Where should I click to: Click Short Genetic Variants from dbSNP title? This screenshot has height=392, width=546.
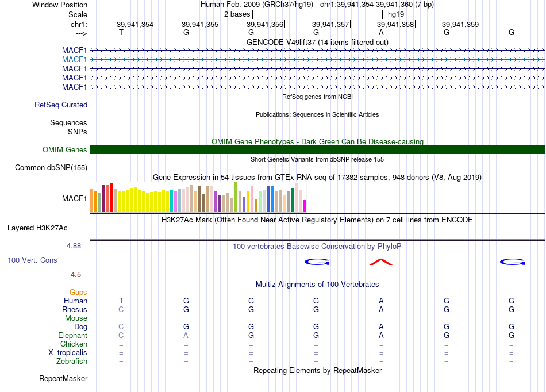tap(317, 159)
